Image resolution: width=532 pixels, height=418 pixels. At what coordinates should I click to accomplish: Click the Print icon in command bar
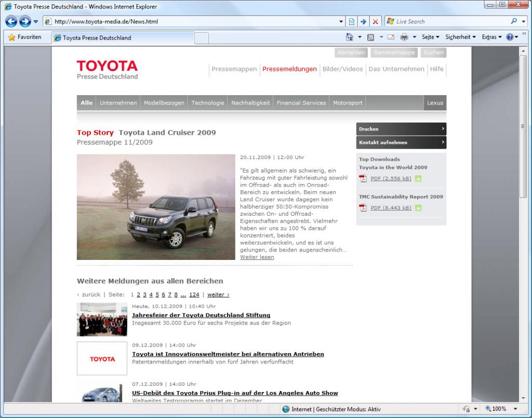point(404,37)
